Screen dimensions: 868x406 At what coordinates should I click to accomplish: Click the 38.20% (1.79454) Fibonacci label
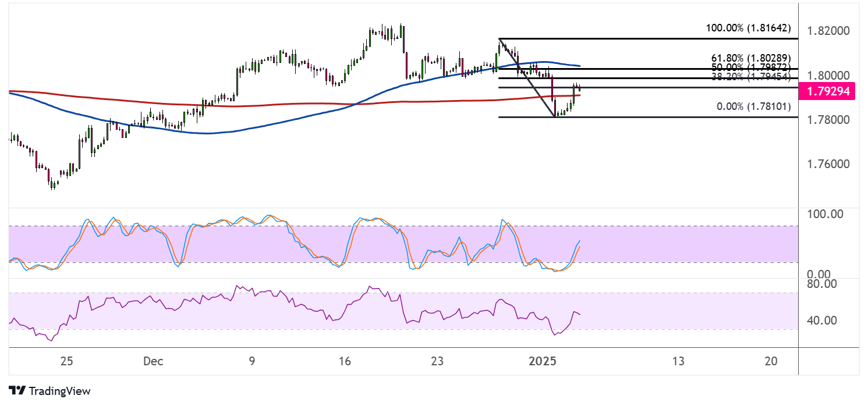point(751,76)
